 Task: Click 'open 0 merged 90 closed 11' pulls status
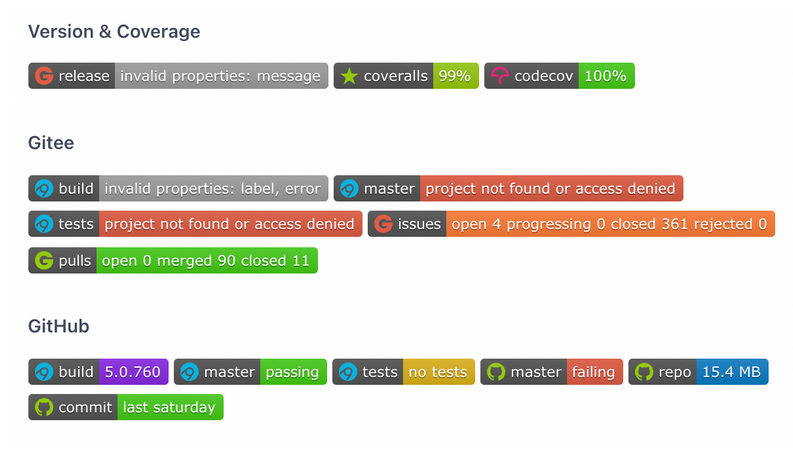tap(206, 261)
